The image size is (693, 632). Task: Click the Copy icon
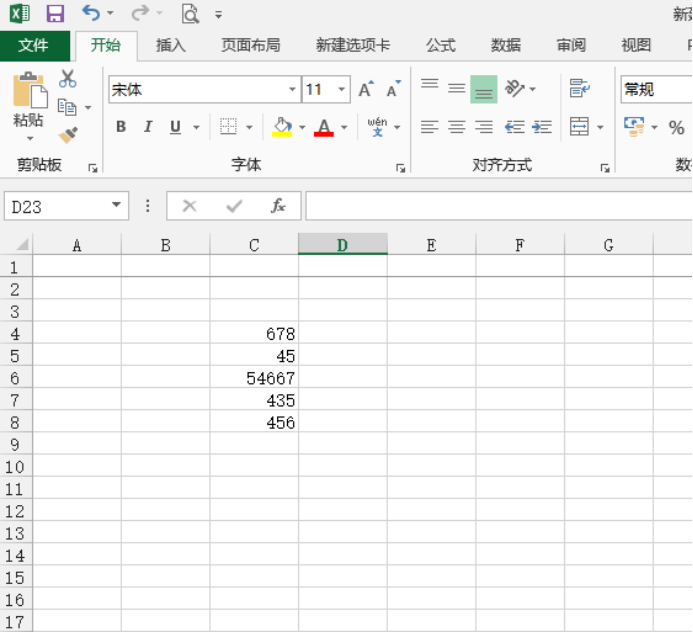click(x=67, y=107)
